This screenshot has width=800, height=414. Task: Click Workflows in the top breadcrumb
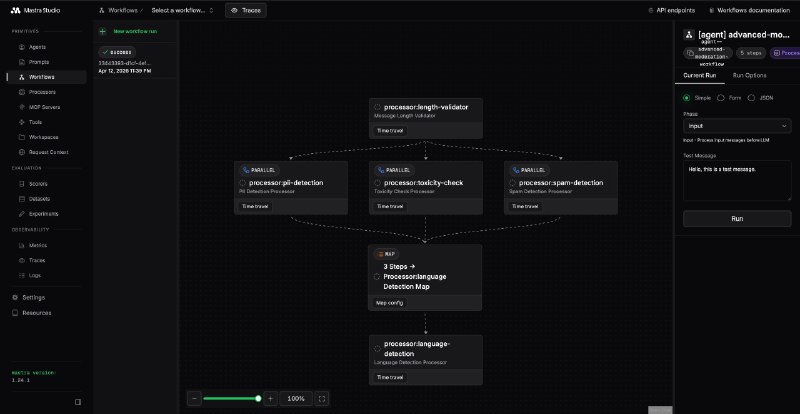[x=125, y=10]
